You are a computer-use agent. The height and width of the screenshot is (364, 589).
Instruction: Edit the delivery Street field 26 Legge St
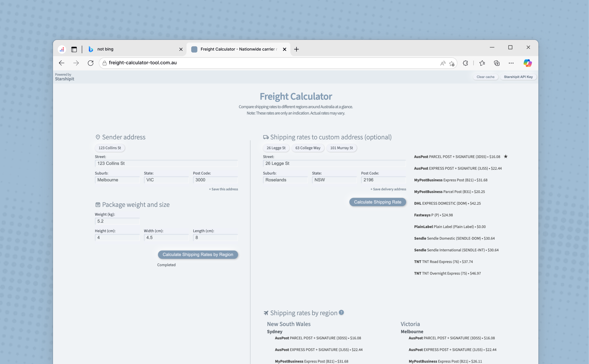[x=334, y=163]
